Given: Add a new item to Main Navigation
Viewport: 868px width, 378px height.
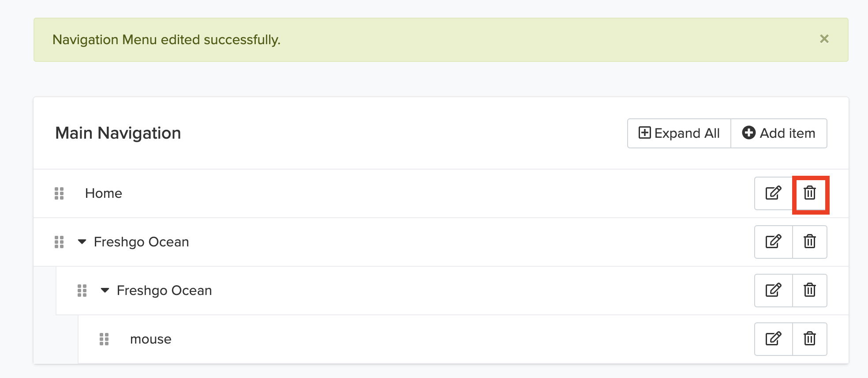Looking at the screenshot, I should pos(779,133).
